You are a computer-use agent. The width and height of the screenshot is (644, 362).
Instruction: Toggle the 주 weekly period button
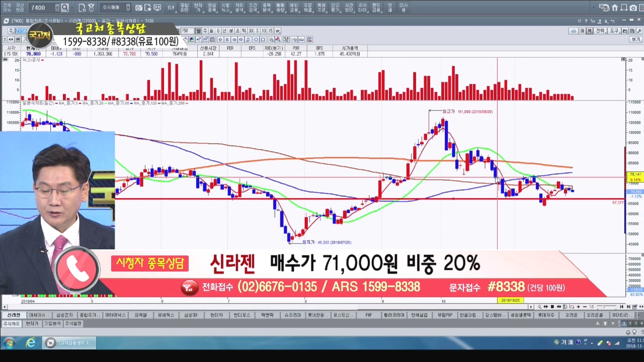coord(205,31)
